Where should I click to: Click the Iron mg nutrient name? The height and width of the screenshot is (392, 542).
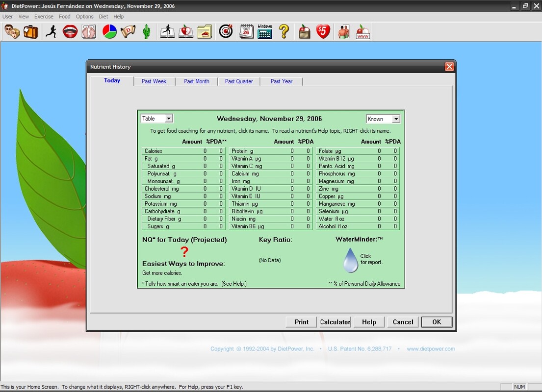click(x=240, y=181)
